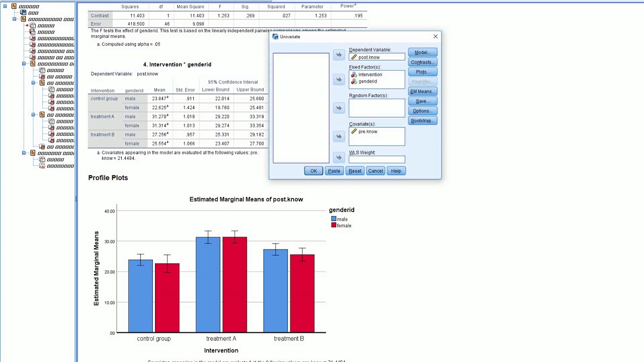The height and width of the screenshot is (362, 644).
Task: Open Help from the Univariate dialog
Action: click(396, 171)
